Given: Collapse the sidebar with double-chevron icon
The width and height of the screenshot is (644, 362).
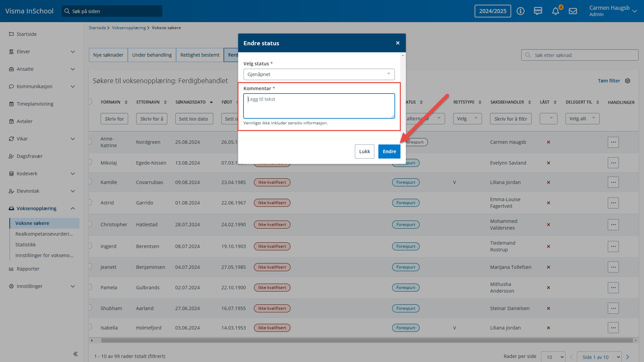Looking at the screenshot, I should point(75,354).
